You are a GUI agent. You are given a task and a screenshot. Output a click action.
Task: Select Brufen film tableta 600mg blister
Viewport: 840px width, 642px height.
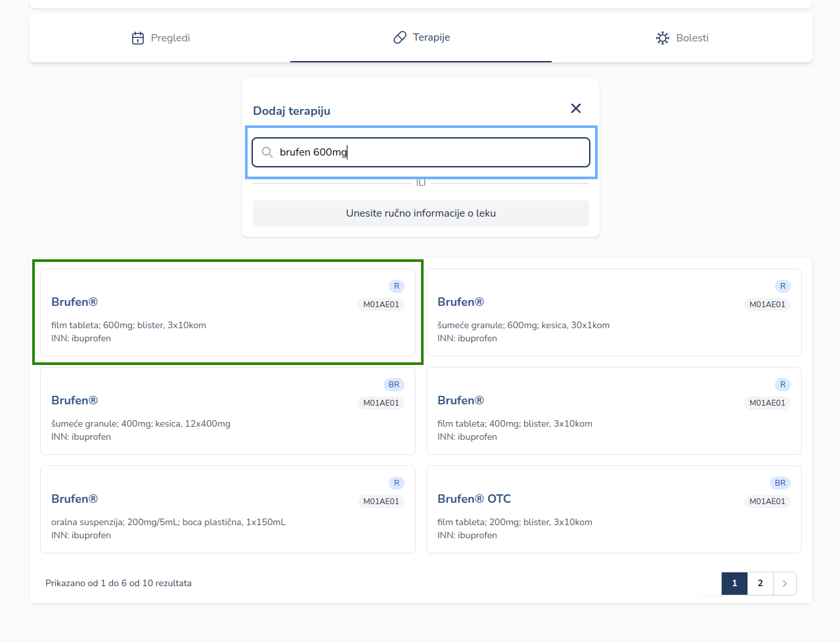coord(227,313)
